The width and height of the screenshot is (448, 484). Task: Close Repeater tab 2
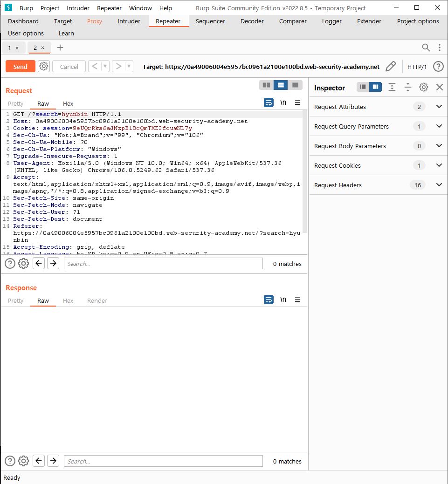coord(42,48)
